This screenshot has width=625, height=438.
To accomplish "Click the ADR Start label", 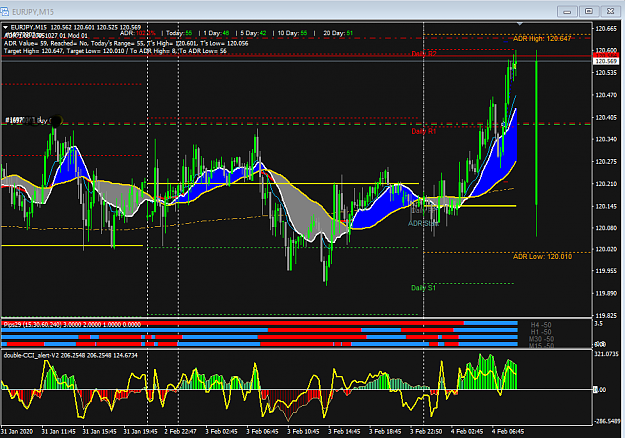I will coord(423,224).
